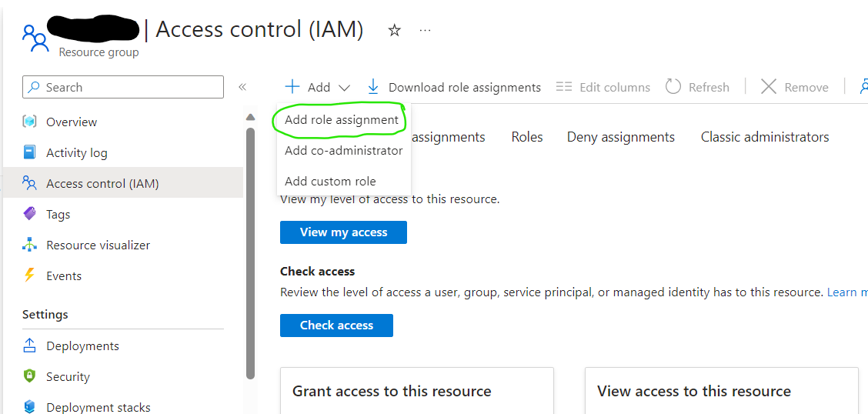Expand the Add dropdown chevron

point(344,88)
